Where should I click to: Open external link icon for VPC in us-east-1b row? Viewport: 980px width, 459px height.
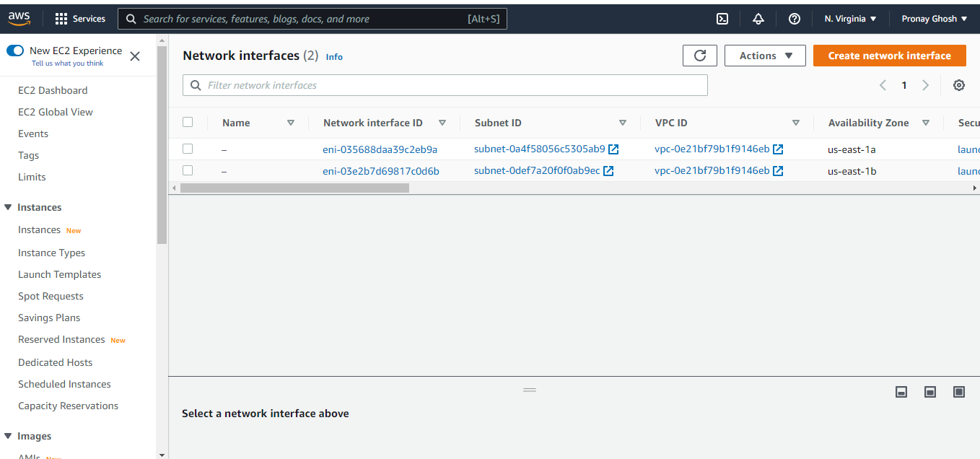(778, 171)
